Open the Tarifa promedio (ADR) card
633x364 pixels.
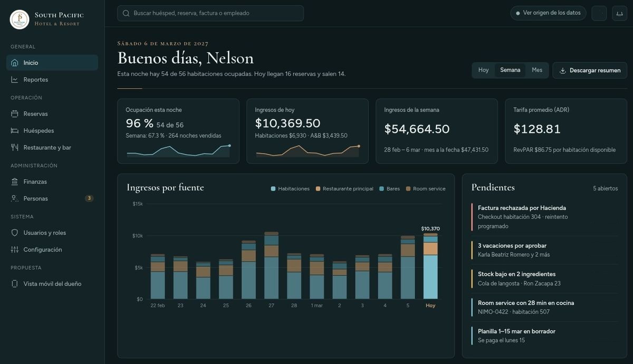pyautogui.click(x=566, y=131)
